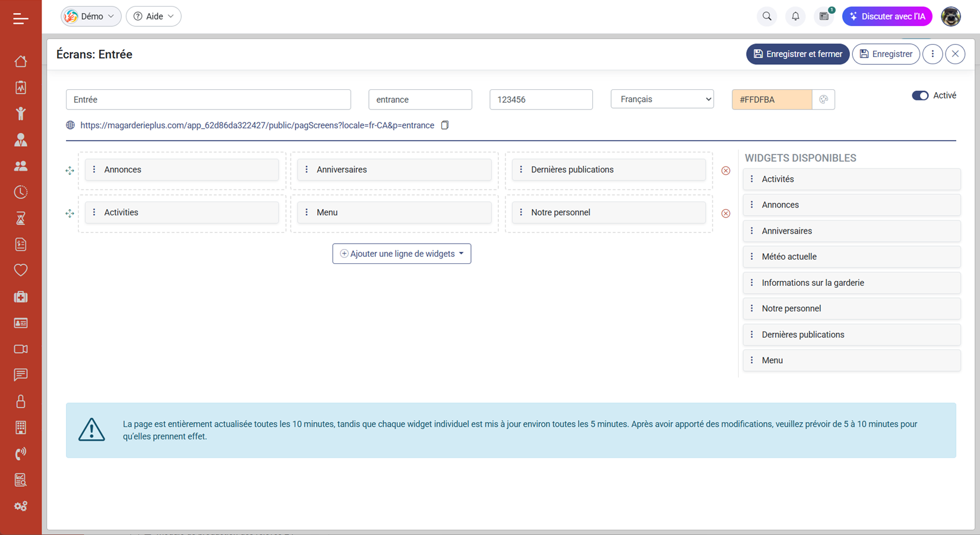Open the settings gears in sidebar
Image resolution: width=980 pixels, height=535 pixels.
click(21, 506)
